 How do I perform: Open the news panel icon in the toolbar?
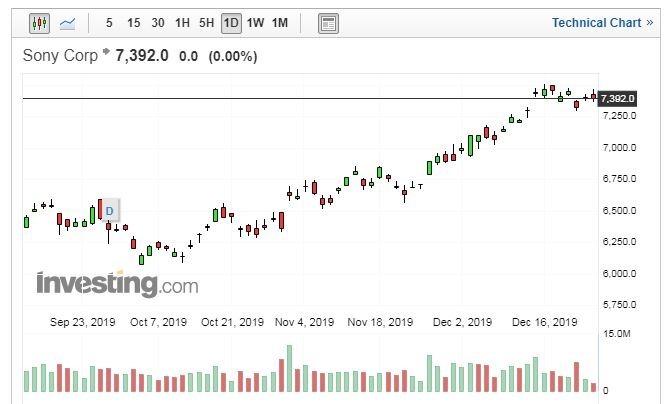click(329, 24)
